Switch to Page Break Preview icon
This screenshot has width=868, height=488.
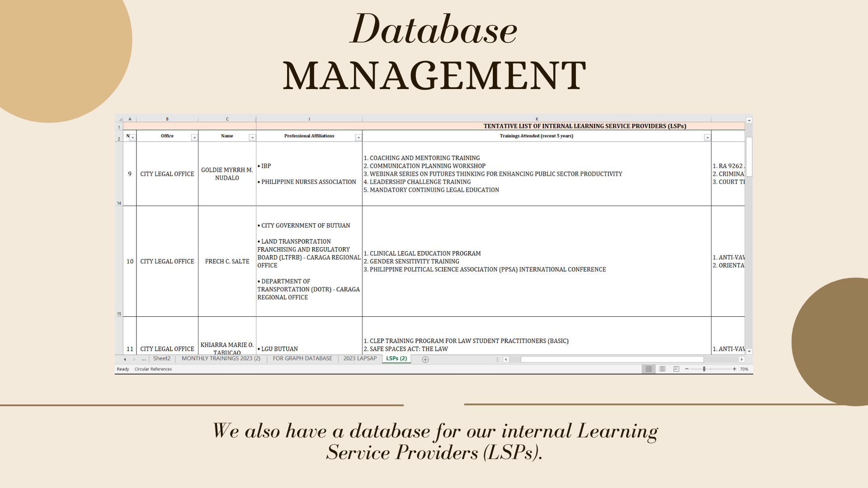point(676,369)
